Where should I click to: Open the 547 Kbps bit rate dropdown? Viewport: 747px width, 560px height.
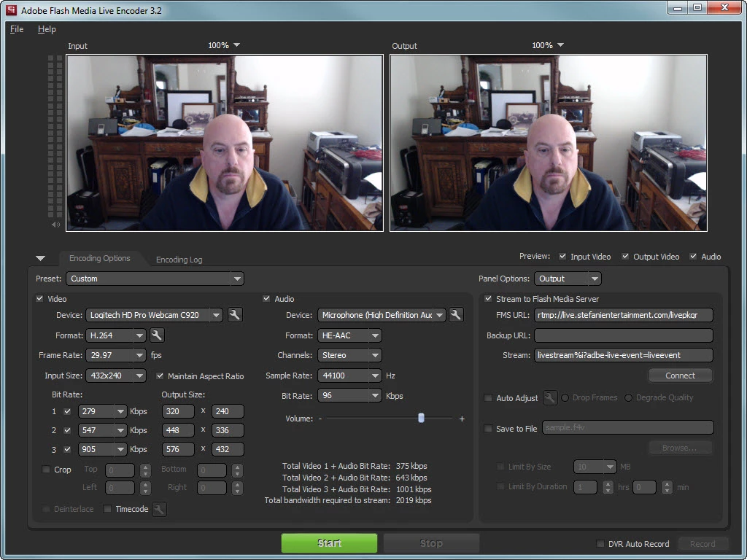pos(102,430)
